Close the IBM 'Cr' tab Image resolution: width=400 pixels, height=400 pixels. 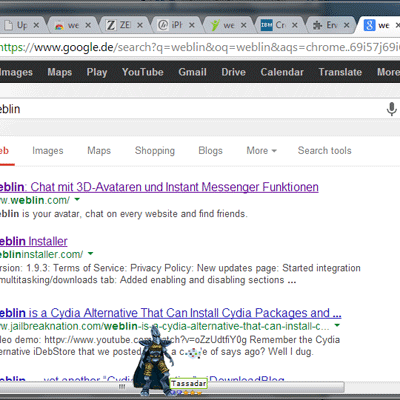tap(295, 25)
